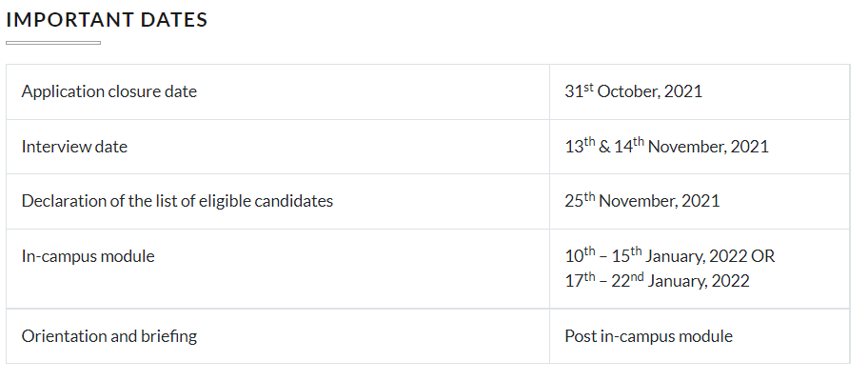Click Declaration of the list of eligible candidates
The width and height of the screenshot is (868, 381).
[177, 201]
